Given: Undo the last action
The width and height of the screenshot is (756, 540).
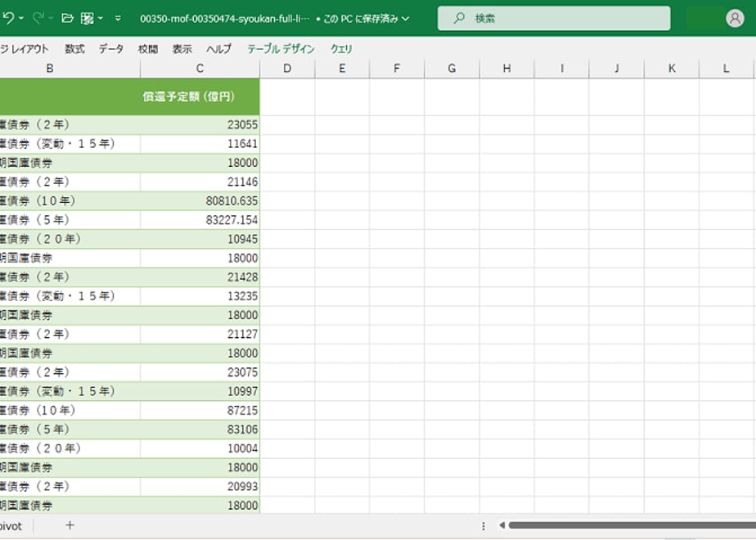Looking at the screenshot, I should click(x=8, y=18).
